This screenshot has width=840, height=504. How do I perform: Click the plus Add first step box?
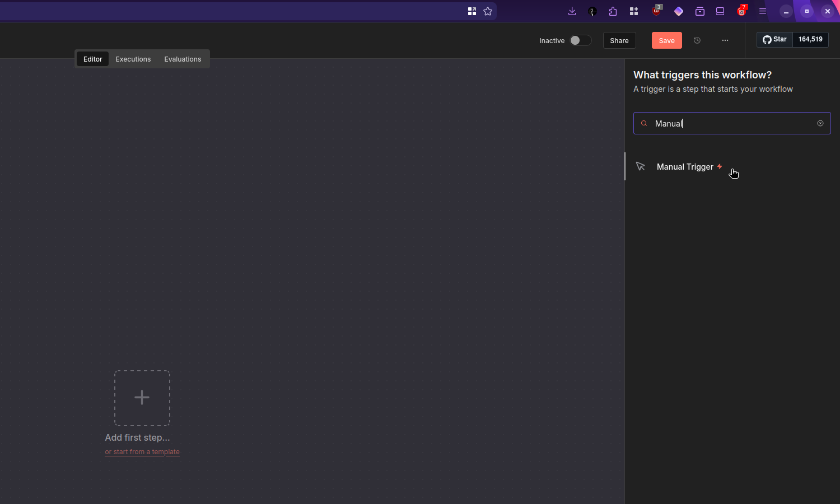tap(142, 398)
